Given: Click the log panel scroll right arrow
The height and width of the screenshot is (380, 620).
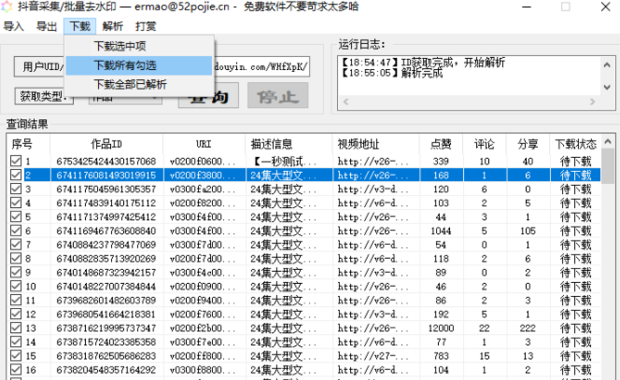Looking at the screenshot, I should pyautogui.click(x=592, y=102).
